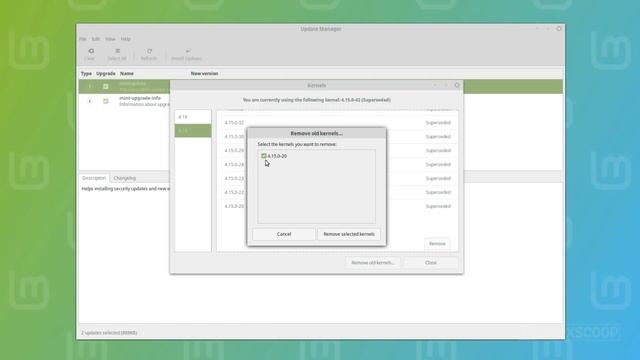Sort the update list by the Upgrade column header
The width and height of the screenshot is (640, 360).
[x=106, y=73]
